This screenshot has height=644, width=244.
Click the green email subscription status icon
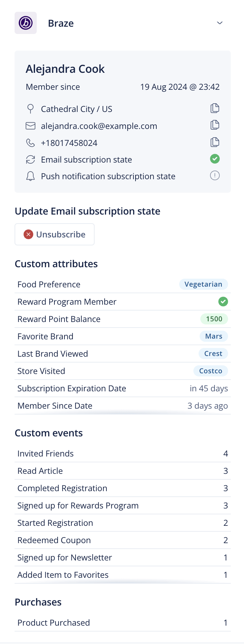tap(215, 159)
